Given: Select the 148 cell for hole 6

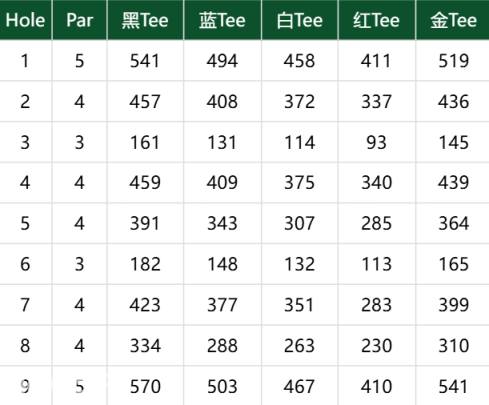Looking at the screenshot, I should click(x=222, y=264).
